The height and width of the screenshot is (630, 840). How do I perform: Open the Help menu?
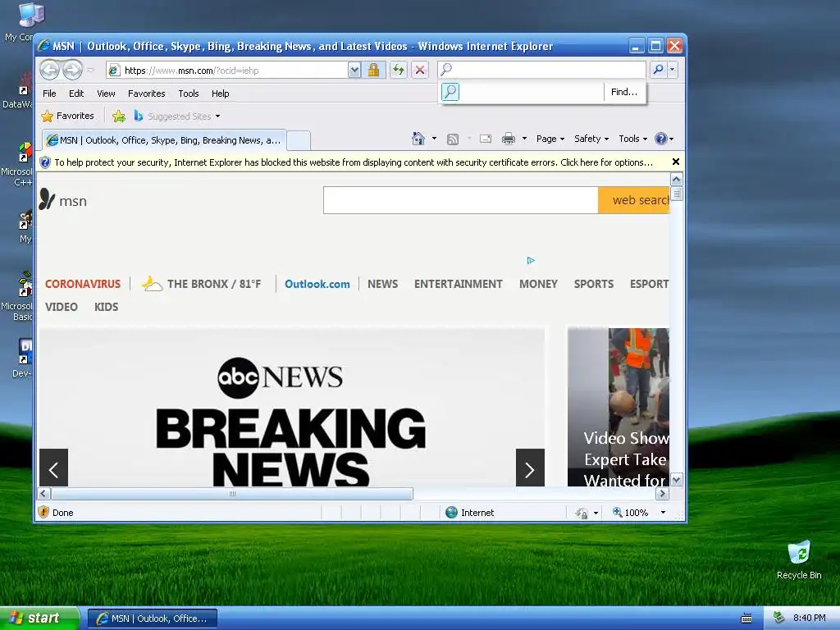point(220,94)
